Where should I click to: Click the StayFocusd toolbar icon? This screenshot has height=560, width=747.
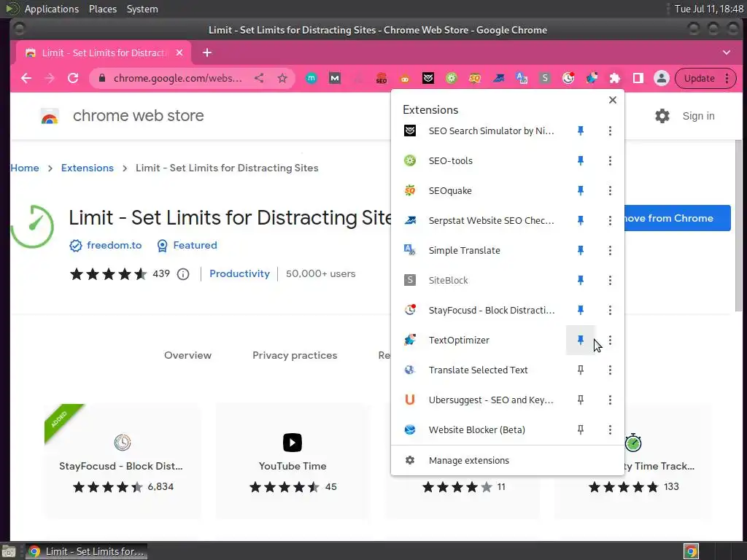click(x=568, y=78)
